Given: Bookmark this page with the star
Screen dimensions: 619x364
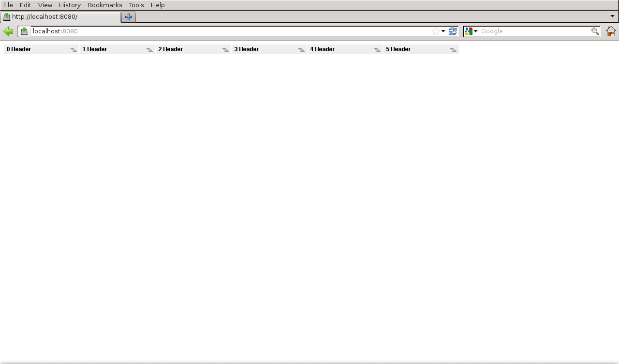Looking at the screenshot, I should point(436,31).
